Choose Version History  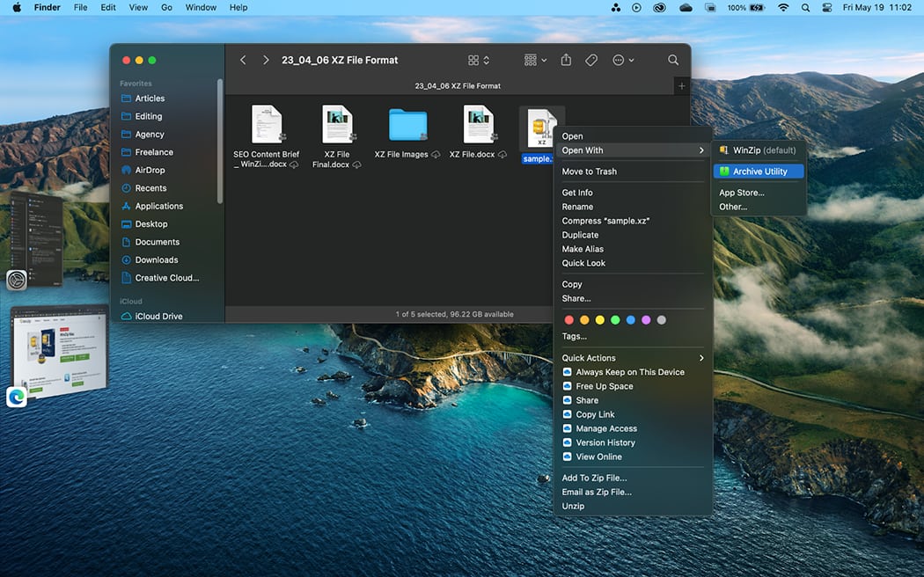coord(633,442)
